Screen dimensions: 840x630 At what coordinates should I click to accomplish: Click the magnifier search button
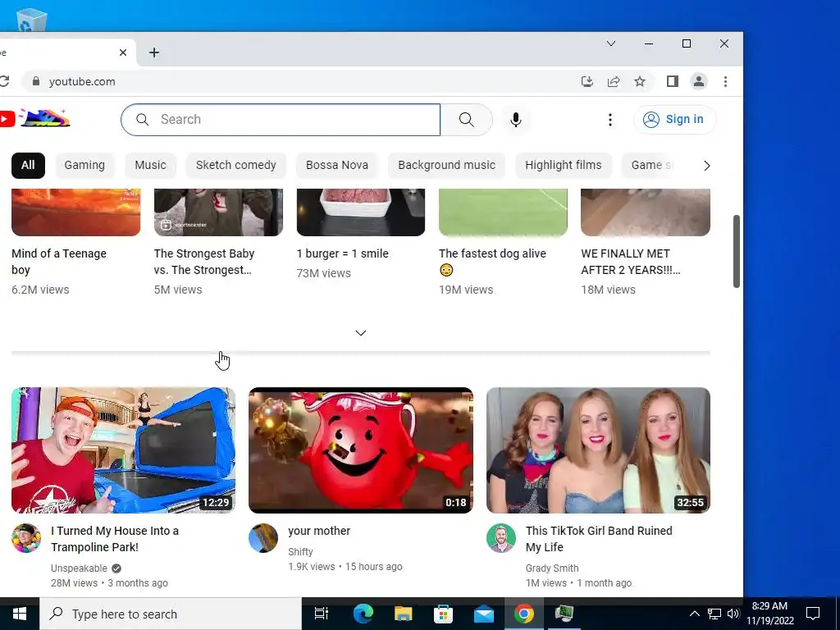tap(466, 120)
